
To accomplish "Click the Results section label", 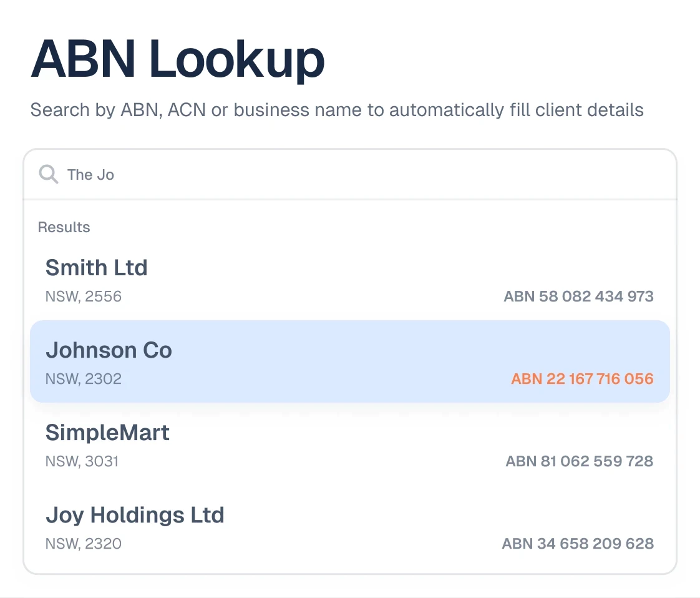I will (x=64, y=227).
